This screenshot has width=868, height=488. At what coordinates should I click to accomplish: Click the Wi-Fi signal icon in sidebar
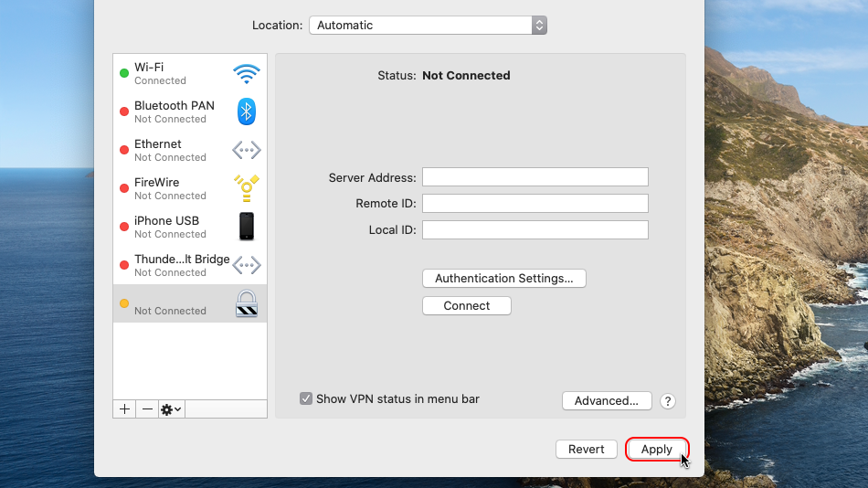(246, 74)
